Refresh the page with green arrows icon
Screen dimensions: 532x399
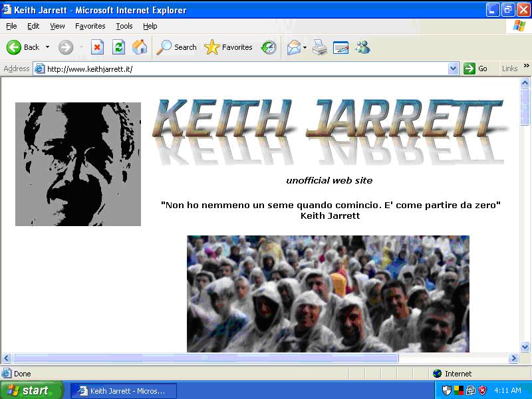tap(118, 47)
